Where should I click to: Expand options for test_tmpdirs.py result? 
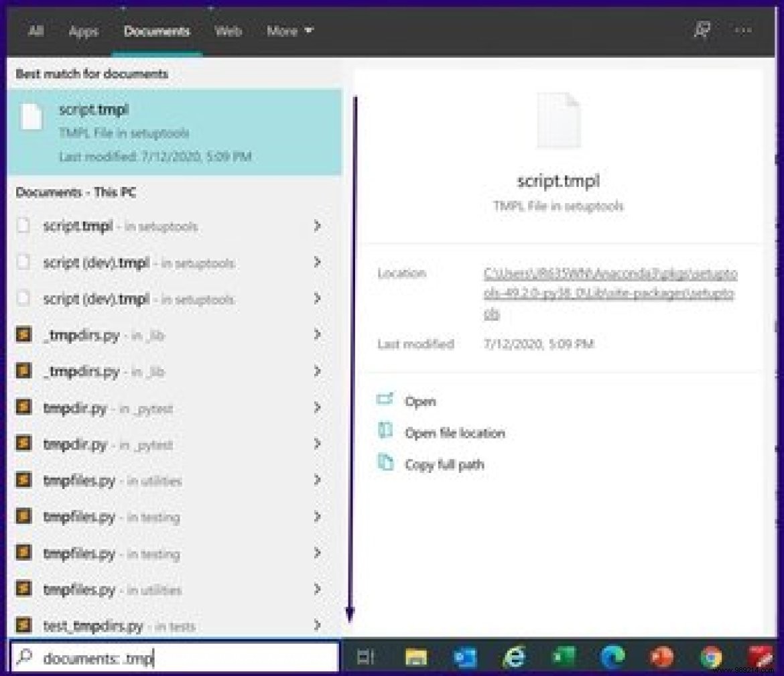point(316,625)
